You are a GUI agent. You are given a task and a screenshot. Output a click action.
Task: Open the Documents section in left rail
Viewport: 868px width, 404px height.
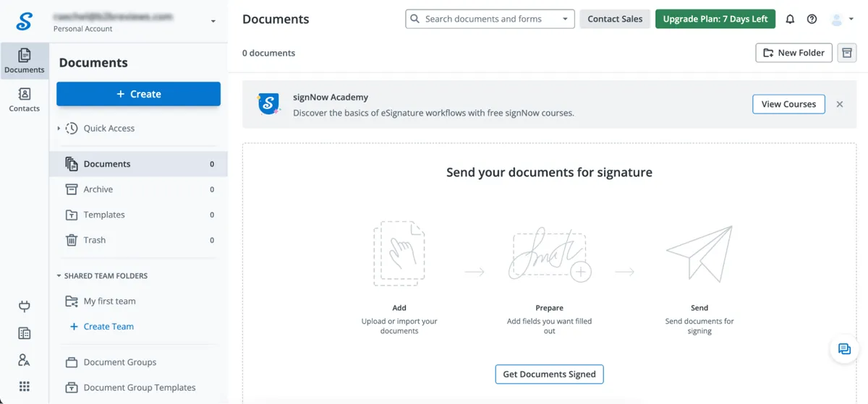click(x=24, y=61)
